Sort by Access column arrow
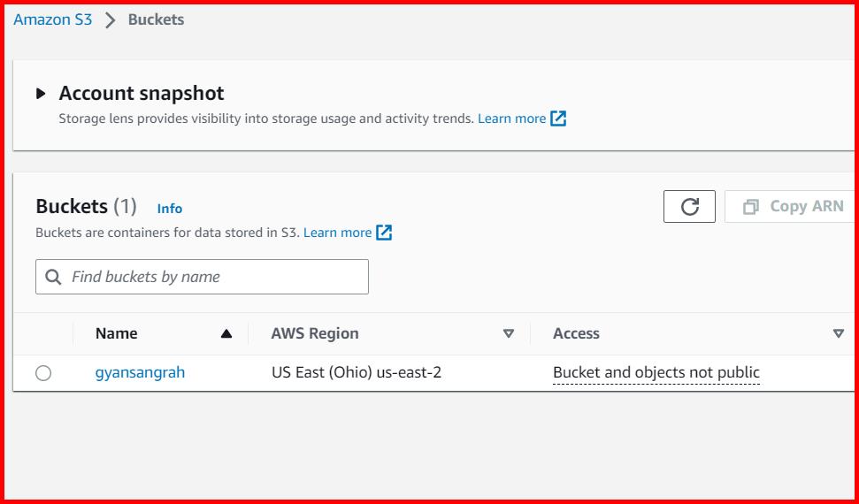The width and height of the screenshot is (859, 504). click(838, 333)
